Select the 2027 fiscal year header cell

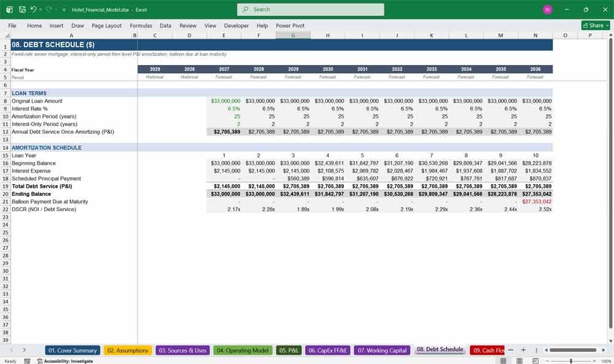(224, 69)
